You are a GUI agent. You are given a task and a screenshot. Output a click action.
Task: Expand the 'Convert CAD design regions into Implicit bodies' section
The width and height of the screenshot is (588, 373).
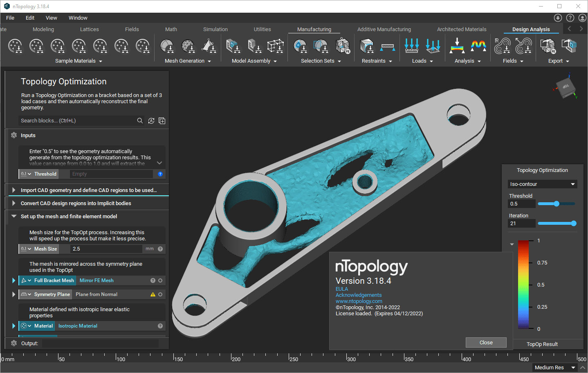pyautogui.click(x=13, y=203)
